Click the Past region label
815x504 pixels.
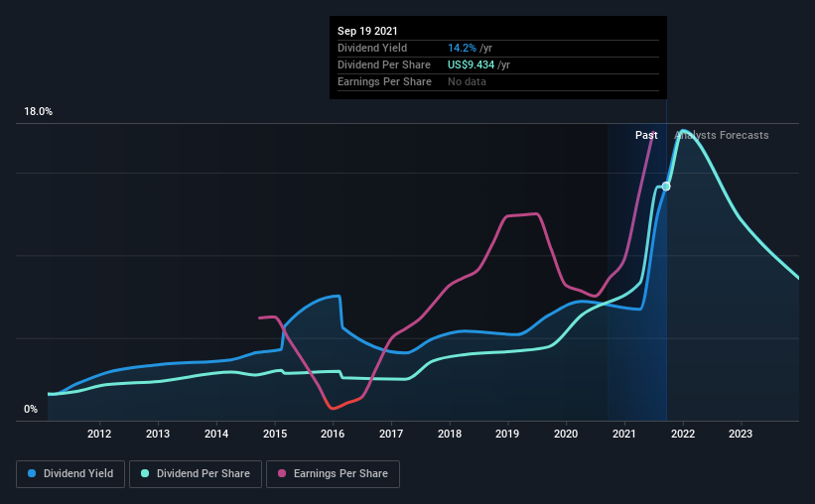point(646,135)
